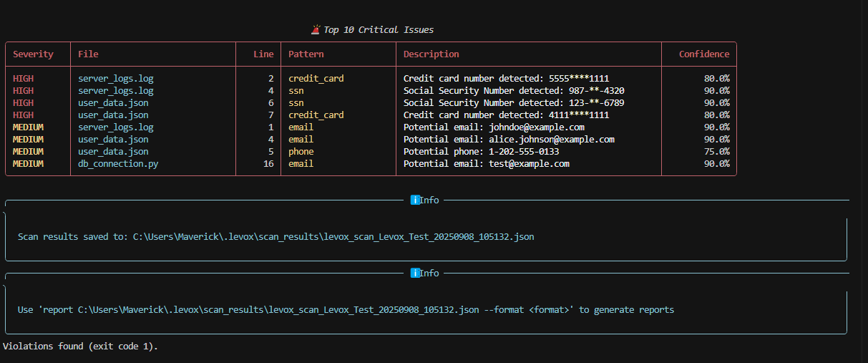Click the 'Use report ... --format <format>' hint line
Screen dimensions: 868x363
(346, 310)
